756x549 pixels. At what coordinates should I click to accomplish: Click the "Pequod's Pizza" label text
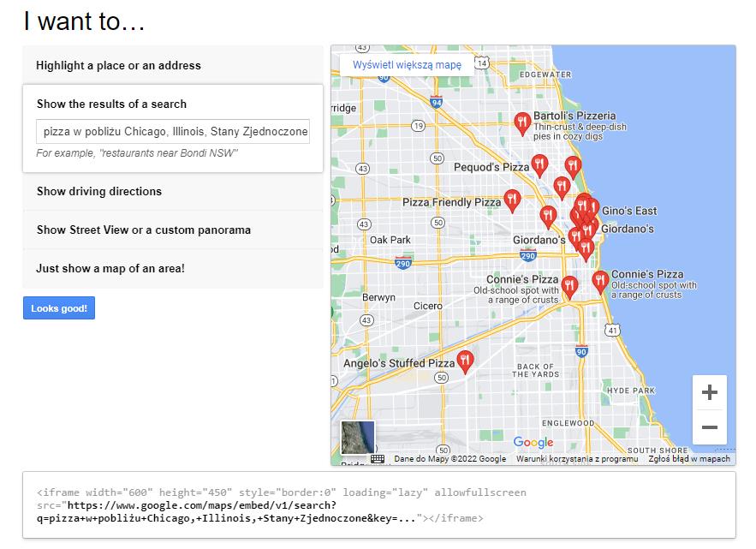pyautogui.click(x=491, y=167)
